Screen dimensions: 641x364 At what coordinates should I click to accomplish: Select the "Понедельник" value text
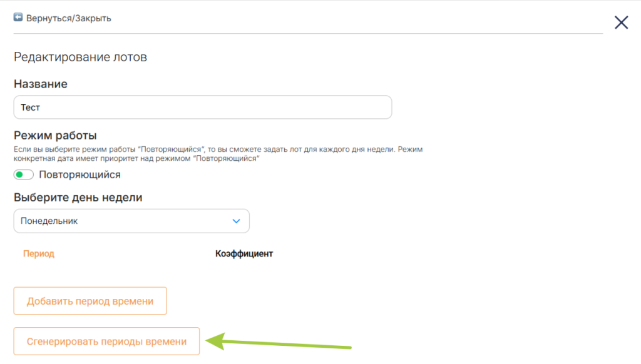(x=49, y=221)
